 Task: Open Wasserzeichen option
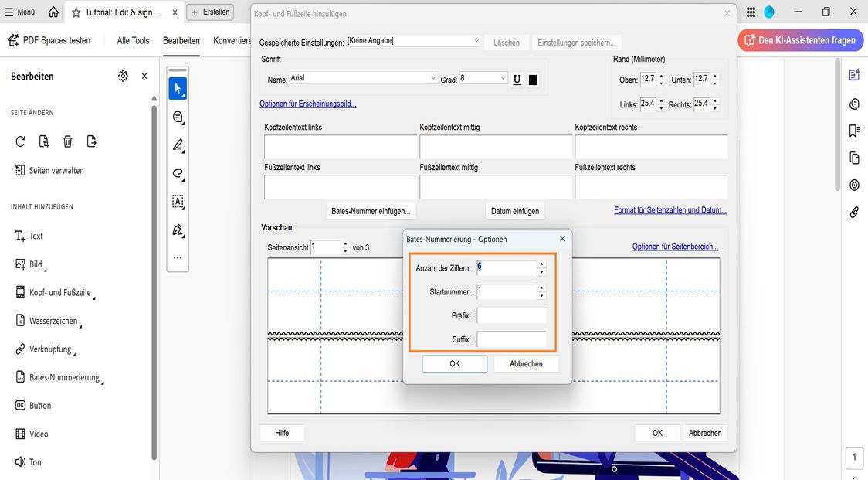(48, 321)
